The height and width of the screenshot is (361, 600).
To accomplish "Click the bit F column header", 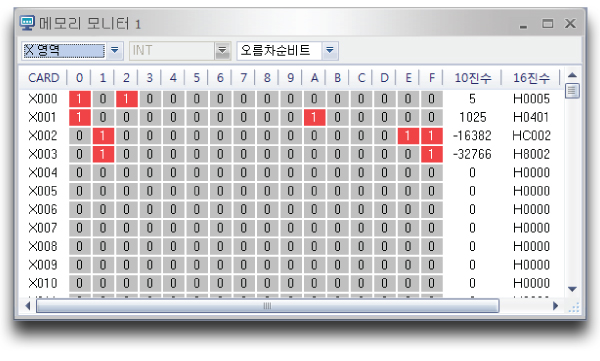I will click(432, 78).
